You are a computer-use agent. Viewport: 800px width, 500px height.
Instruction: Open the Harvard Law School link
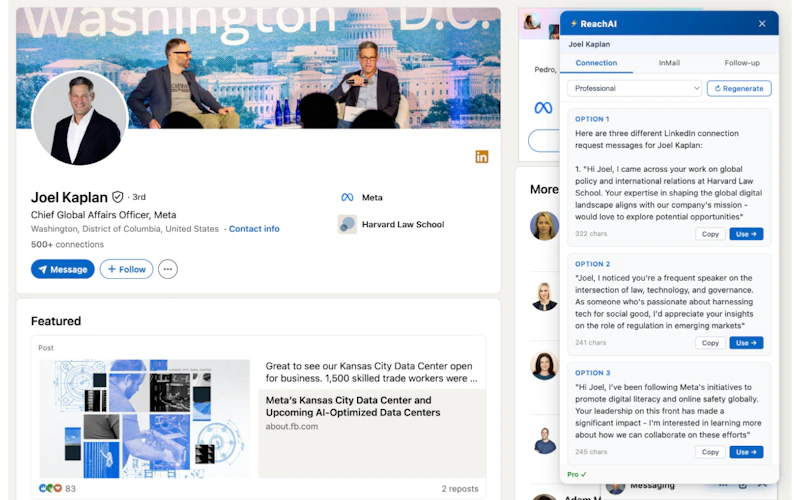(403, 224)
